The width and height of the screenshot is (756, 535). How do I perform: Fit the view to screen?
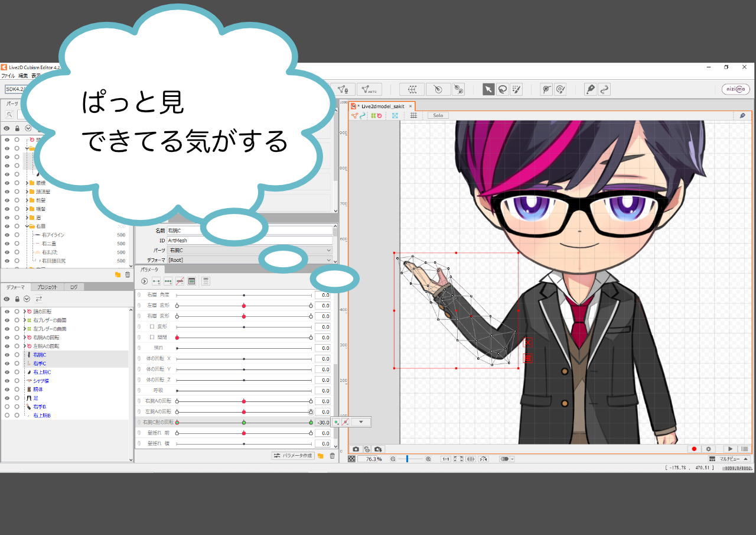459,459
